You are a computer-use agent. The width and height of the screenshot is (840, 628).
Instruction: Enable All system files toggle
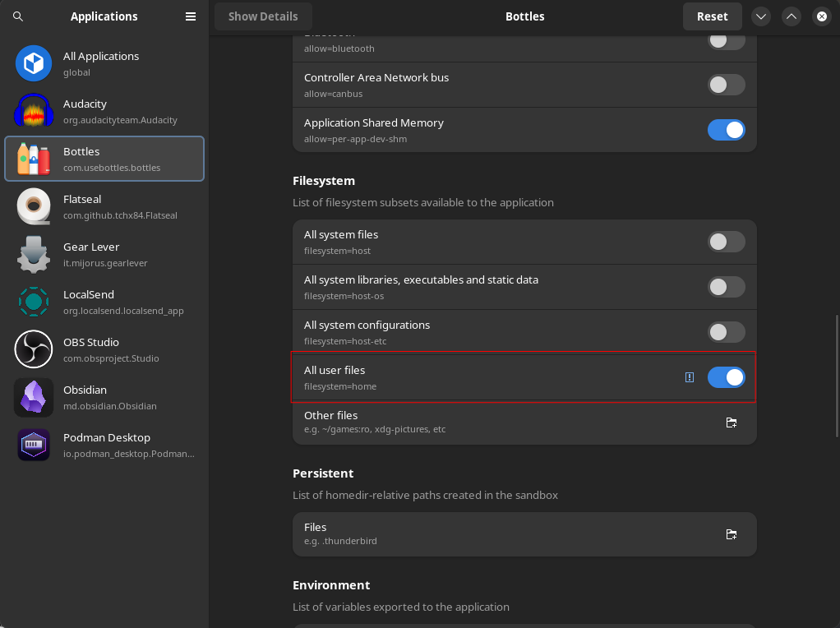pos(727,242)
